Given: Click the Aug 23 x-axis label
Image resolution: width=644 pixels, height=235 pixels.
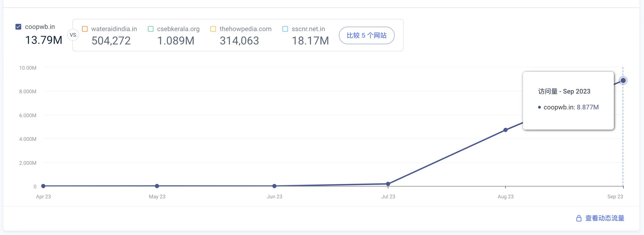Looking at the screenshot, I should pos(506,196).
